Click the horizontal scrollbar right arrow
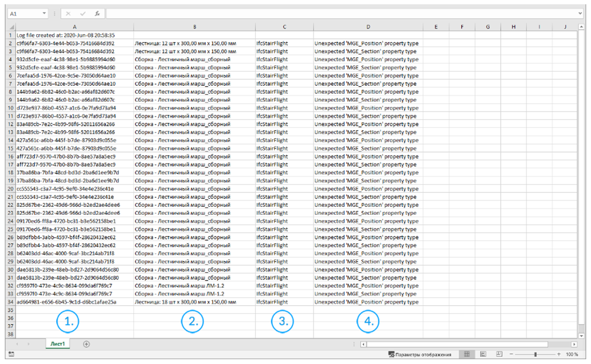 574,344
